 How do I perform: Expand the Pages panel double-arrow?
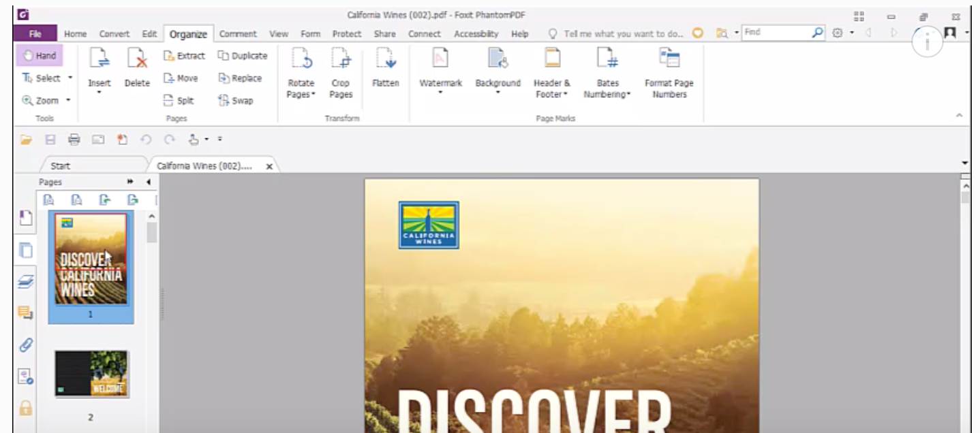pos(130,182)
